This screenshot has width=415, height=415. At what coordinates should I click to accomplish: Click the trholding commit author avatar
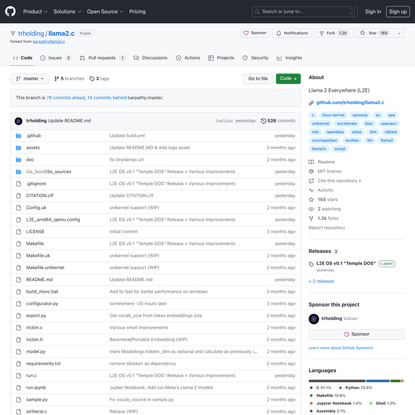click(19, 121)
